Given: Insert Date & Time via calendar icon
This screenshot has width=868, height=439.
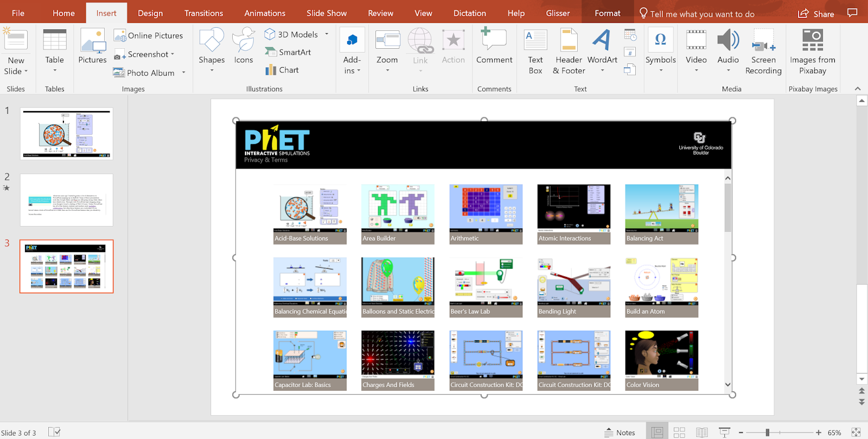Looking at the screenshot, I should click(x=630, y=35).
